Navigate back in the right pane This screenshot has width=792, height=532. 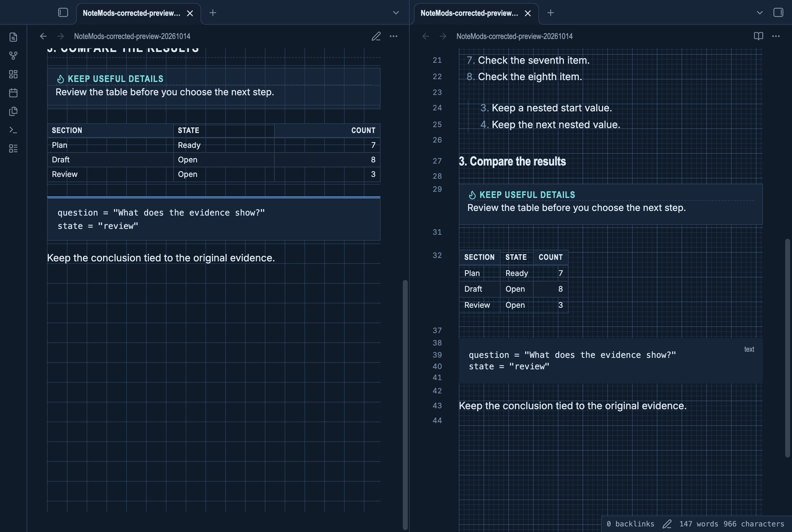(x=425, y=36)
